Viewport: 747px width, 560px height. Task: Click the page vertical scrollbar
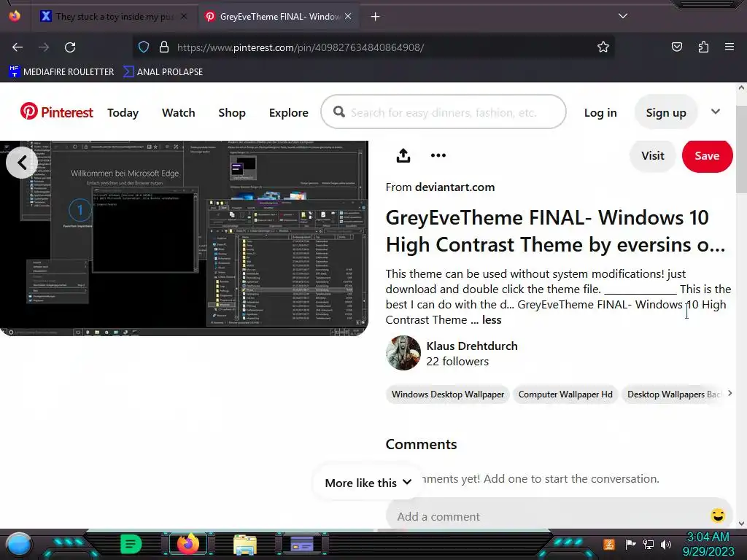[x=741, y=149]
